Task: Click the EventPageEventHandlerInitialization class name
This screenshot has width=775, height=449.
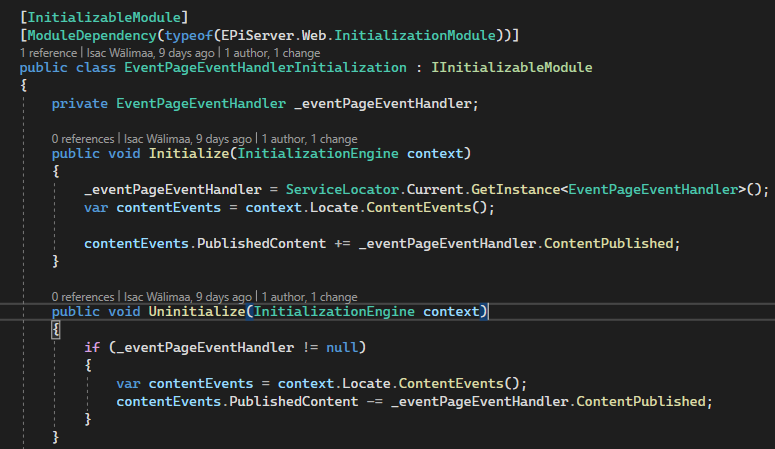Action: [250, 67]
